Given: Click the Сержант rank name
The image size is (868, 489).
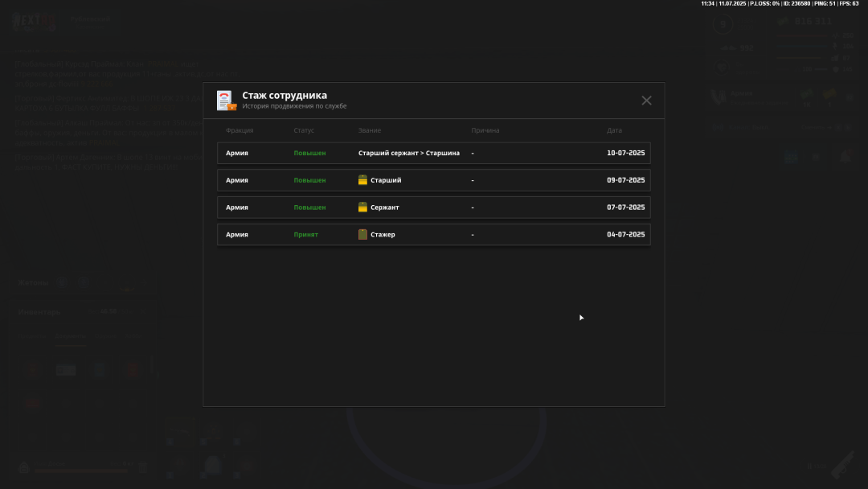Looking at the screenshot, I should click(x=385, y=208).
